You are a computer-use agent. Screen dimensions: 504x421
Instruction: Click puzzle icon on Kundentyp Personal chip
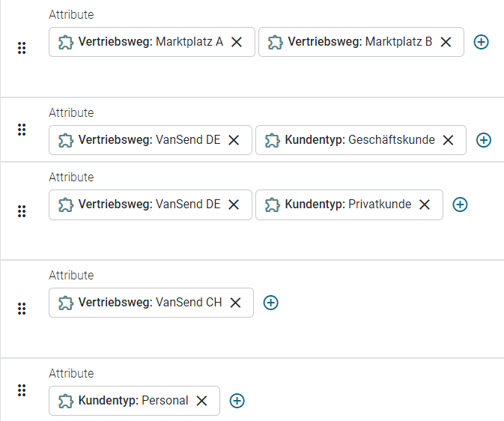pyautogui.click(x=67, y=401)
